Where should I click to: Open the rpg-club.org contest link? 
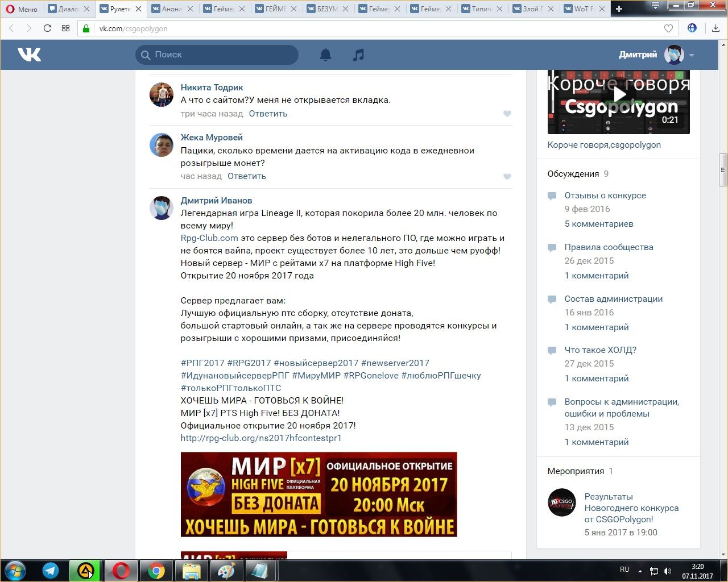tap(261, 438)
